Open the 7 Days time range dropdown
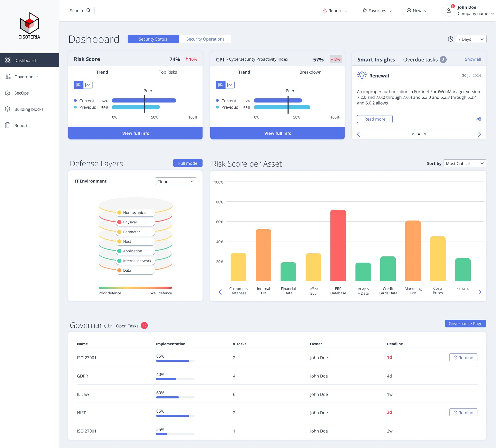The width and height of the screenshot is (496, 448). [x=471, y=39]
